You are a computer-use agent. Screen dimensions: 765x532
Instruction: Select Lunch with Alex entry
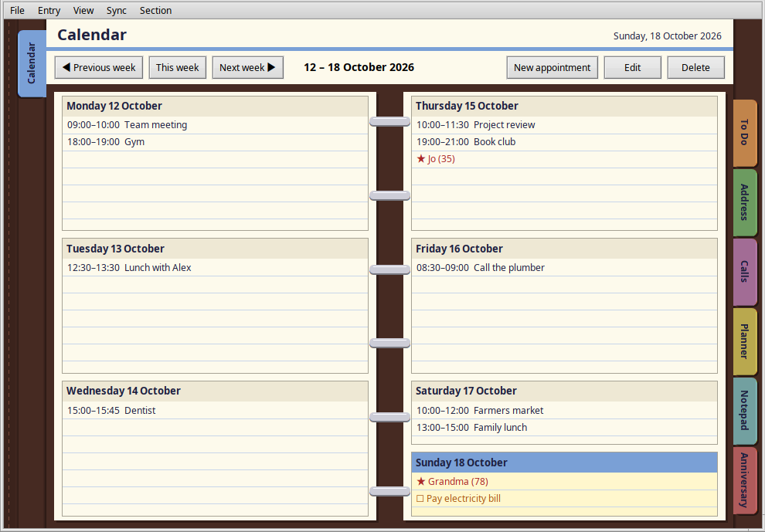(215, 268)
